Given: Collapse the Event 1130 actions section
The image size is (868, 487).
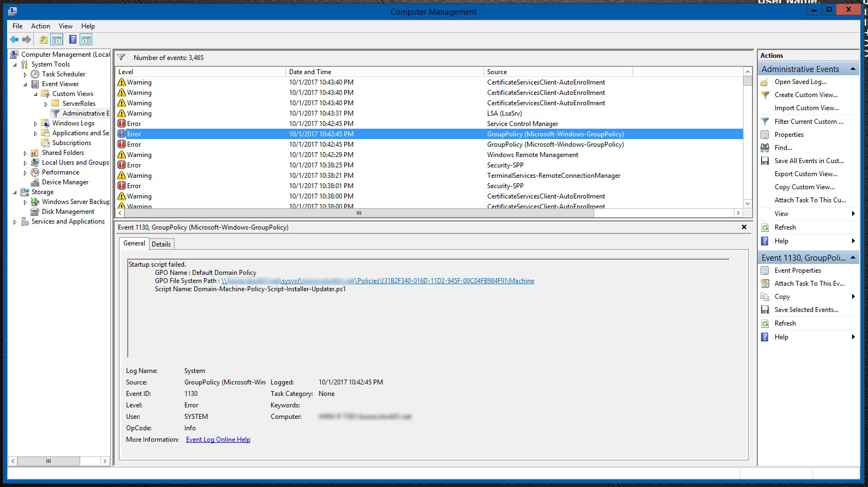Looking at the screenshot, I should click(852, 258).
